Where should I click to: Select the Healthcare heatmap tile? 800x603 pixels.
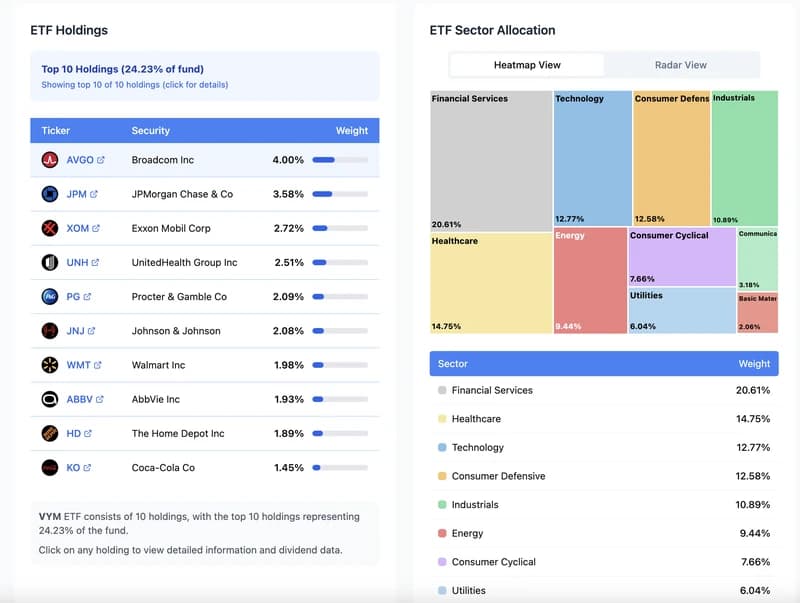pos(491,283)
